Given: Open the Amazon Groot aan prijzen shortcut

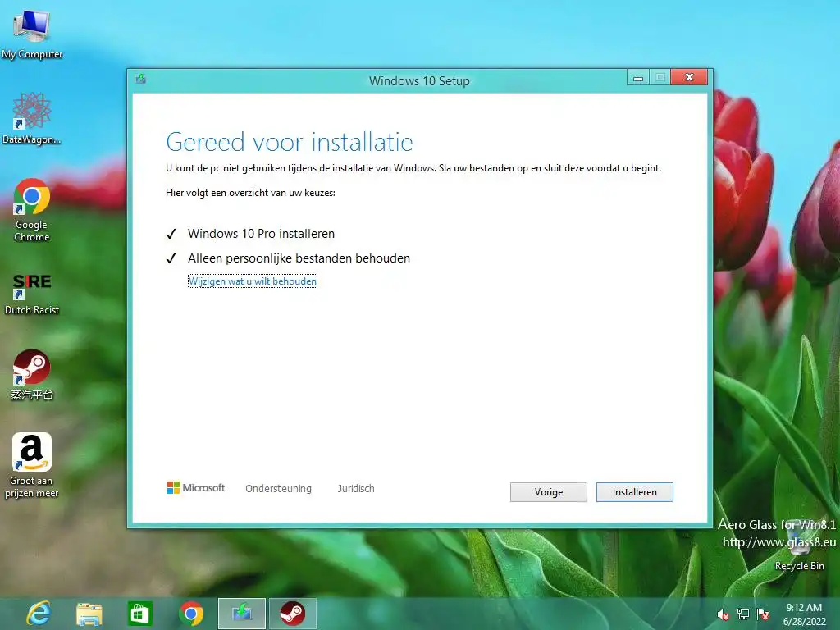Looking at the screenshot, I should [32, 465].
